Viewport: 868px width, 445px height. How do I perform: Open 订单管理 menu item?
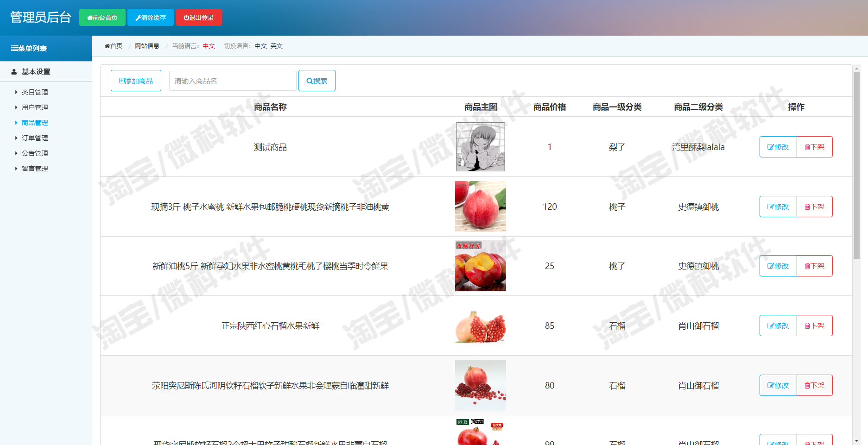coord(35,138)
